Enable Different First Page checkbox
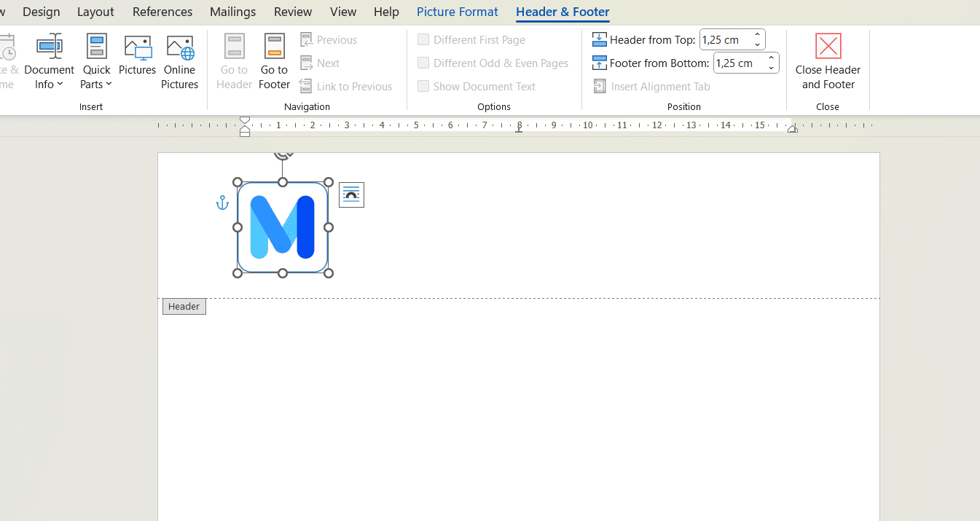This screenshot has height=521, width=980. (423, 40)
